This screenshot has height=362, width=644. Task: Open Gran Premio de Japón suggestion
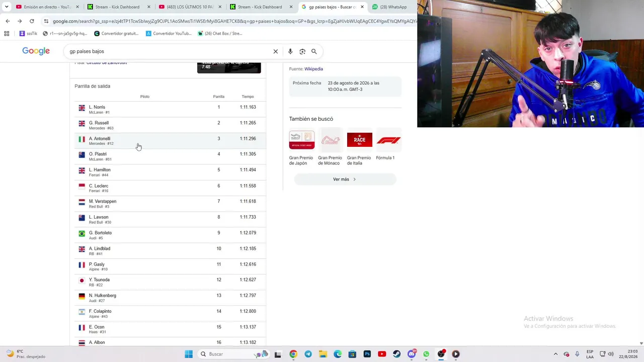301,148
